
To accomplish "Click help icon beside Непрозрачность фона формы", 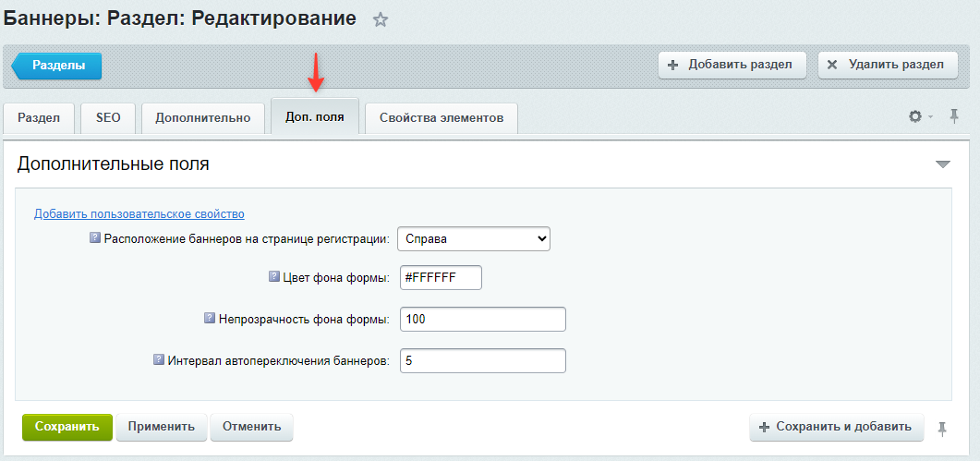I will tap(210, 319).
